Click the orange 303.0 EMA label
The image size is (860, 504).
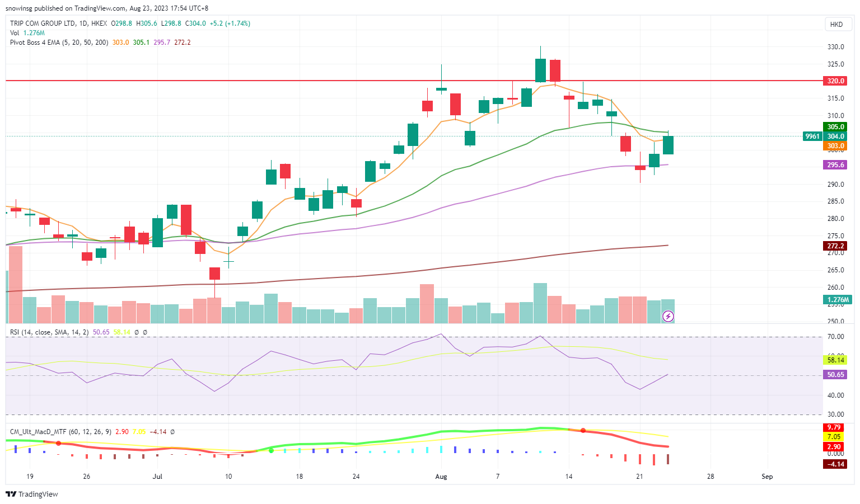(x=835, y=146)
